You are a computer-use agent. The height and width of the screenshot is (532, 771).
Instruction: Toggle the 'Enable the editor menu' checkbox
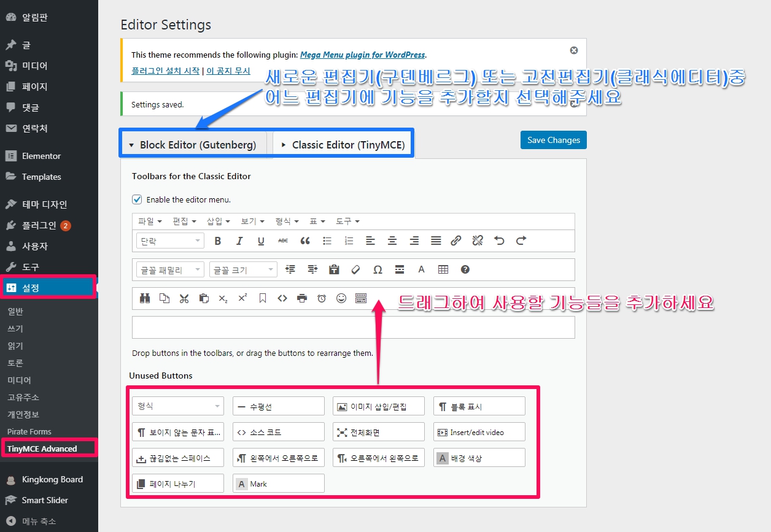click(137, 199)
